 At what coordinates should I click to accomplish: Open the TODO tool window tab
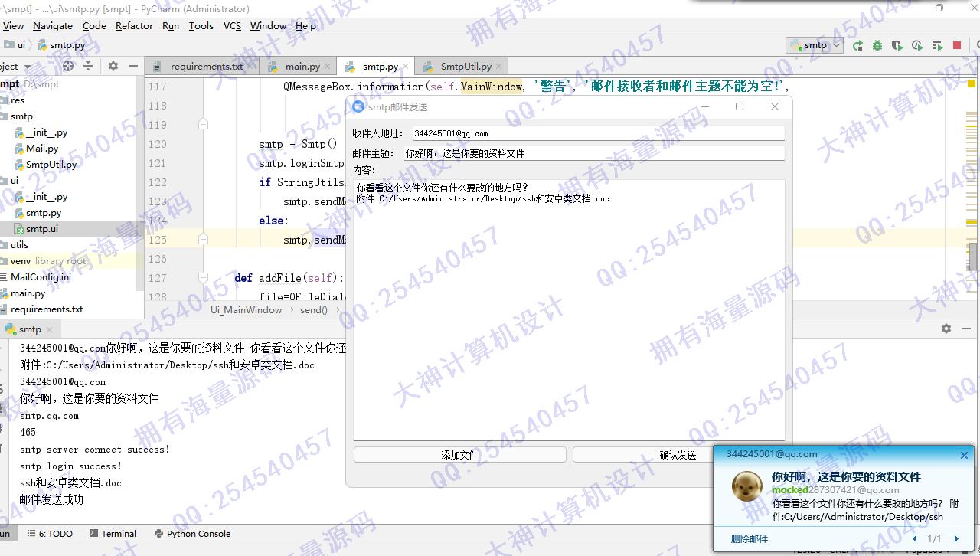click(50, 534)
